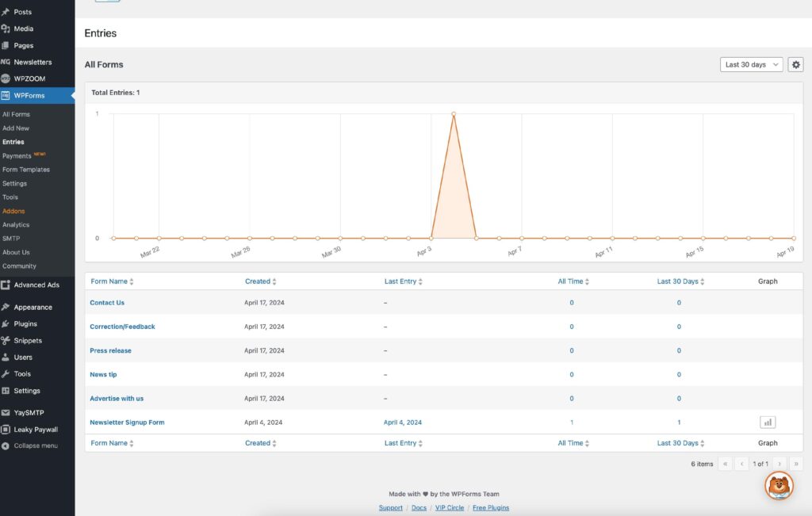Screen dimensions: 812x516
Task: Collapse the admin sidebar menu
Action: tap(29, 446)
